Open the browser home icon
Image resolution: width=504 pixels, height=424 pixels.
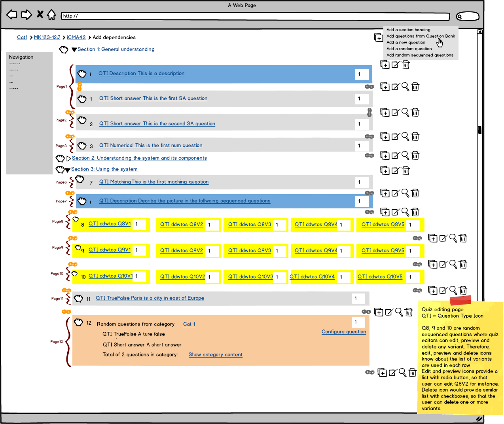tap(51, 15)
